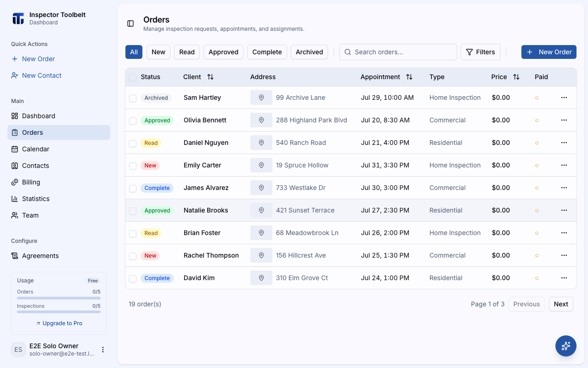The width and height of the screenshot is (588, 368).
Task: Open user menu dots next to E2E Solo Owner
Action: coord(103,350)
